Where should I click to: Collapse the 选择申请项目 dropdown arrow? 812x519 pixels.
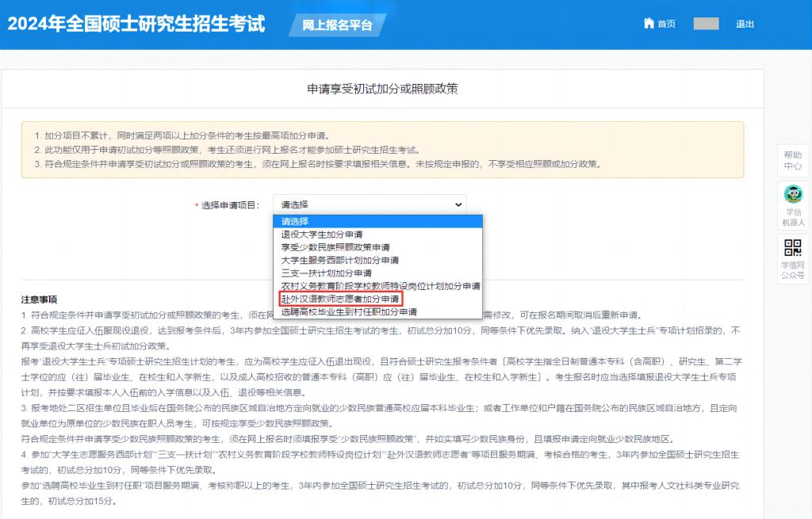click(x=458, y=204)
